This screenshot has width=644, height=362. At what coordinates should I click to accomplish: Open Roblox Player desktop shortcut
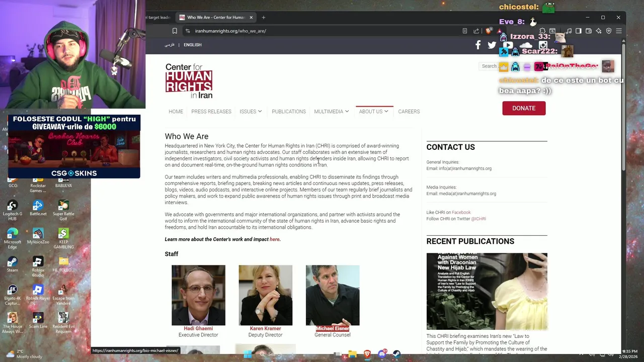pos(38,292)
